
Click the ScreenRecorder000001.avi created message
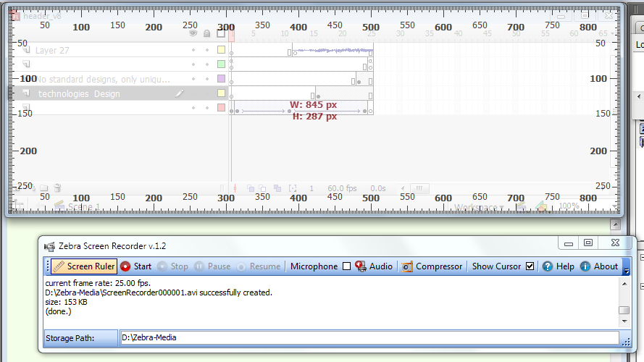click(x=159, y=292)
